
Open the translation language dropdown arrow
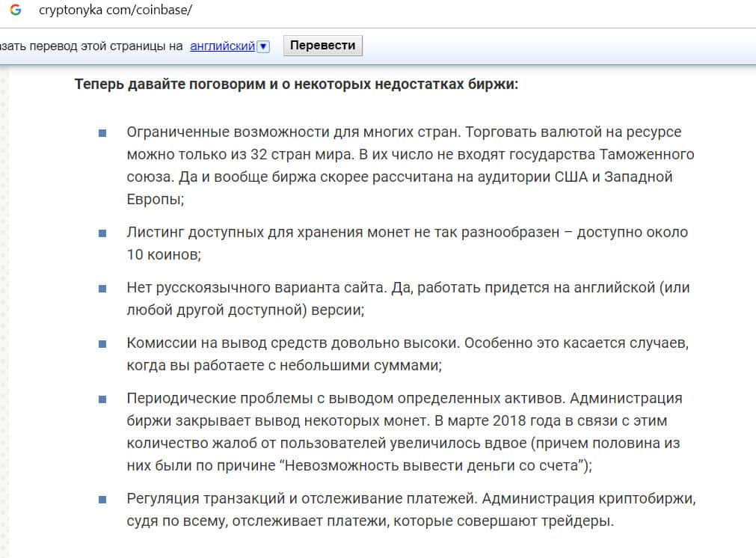pos(262,46)
